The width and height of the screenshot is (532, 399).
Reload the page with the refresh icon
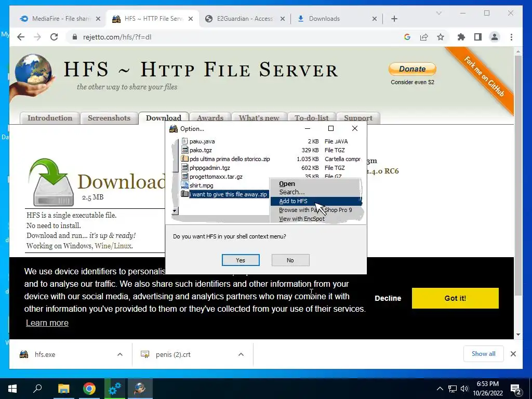pos(54,37)
